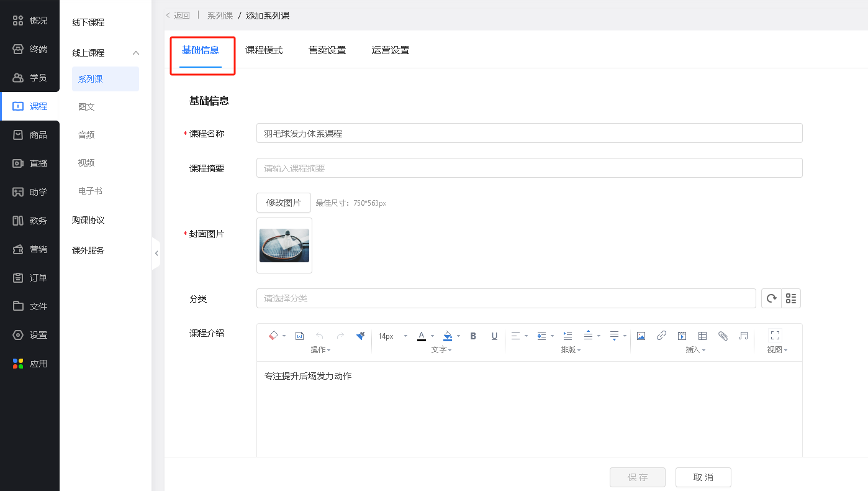This screenshot has width=868, height=491.
Task: Click the Bold icon in editor toolbar
Action: (x=473, y=336)
